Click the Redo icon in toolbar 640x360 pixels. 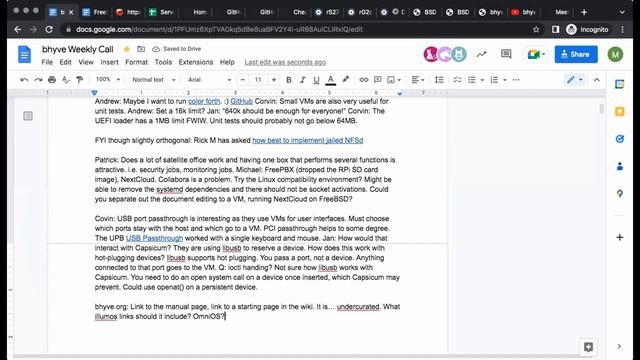coord(38,80)
